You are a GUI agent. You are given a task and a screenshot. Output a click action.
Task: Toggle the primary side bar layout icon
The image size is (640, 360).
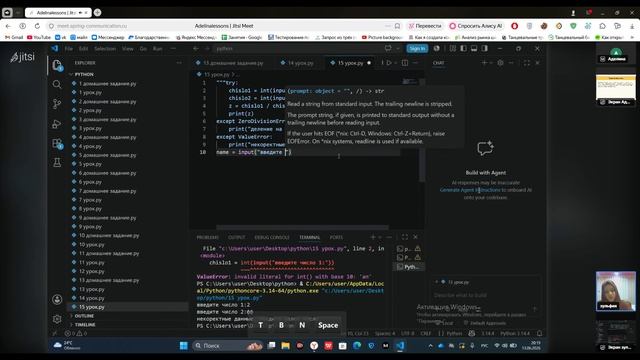tap(463, 49)
